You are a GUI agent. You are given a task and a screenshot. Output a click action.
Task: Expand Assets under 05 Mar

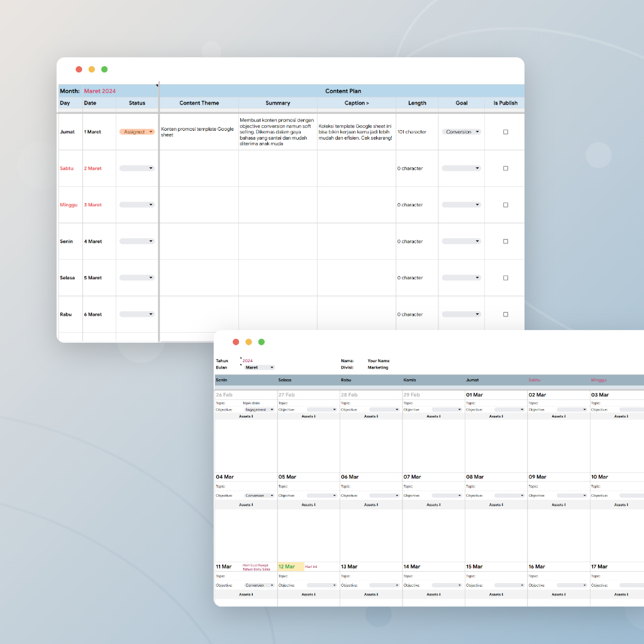pos(308,504)
